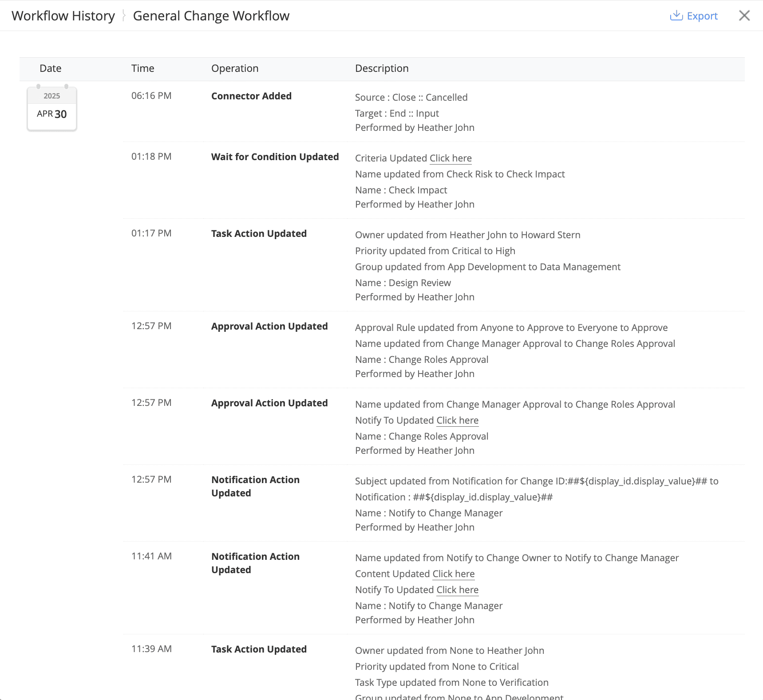Screen dimensions: 763x700
Task: Click the Time column header
Action: tap(142, 68)
